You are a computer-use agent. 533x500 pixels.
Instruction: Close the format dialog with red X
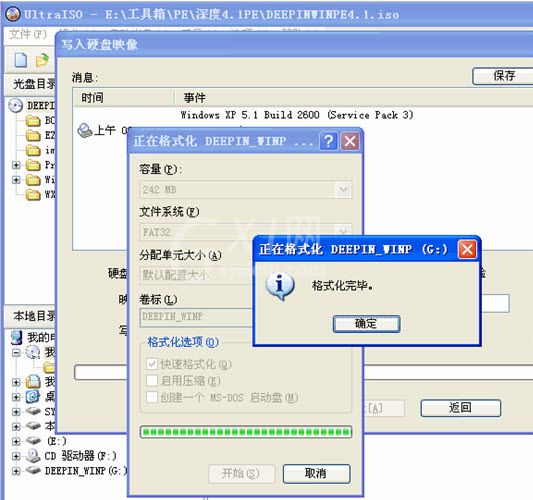[x=350, y=141]
